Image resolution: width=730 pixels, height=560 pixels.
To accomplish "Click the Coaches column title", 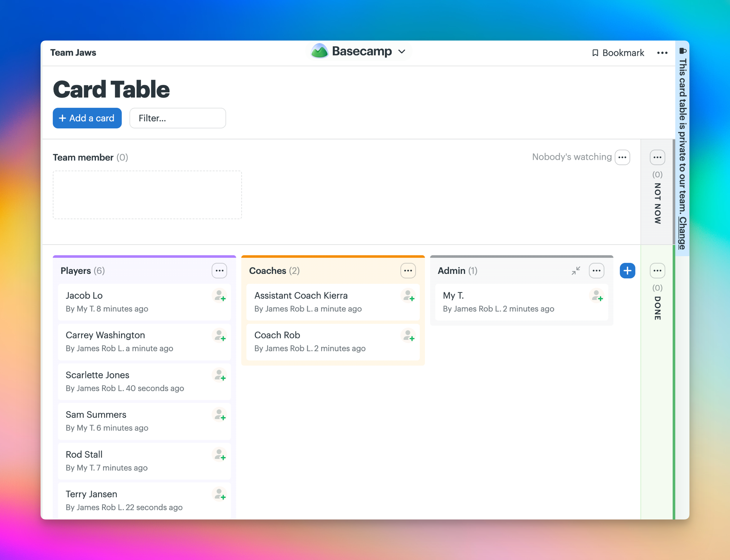I will [x=268, y=271].
